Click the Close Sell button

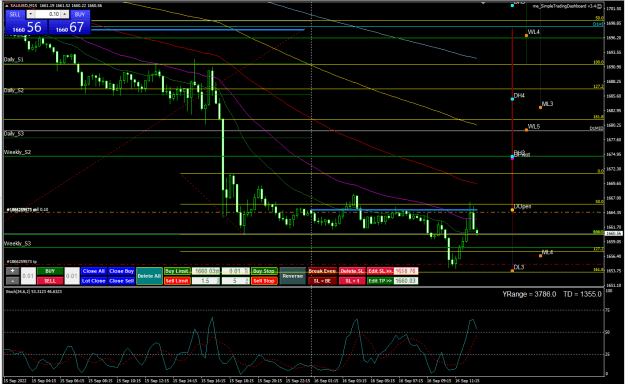(122, 281)
